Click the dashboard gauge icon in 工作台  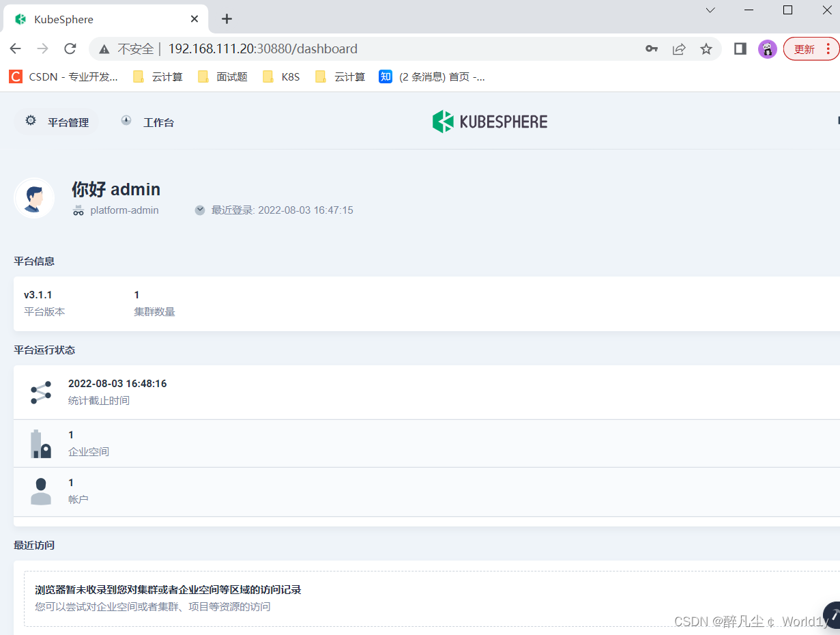[x=126, y=121]
